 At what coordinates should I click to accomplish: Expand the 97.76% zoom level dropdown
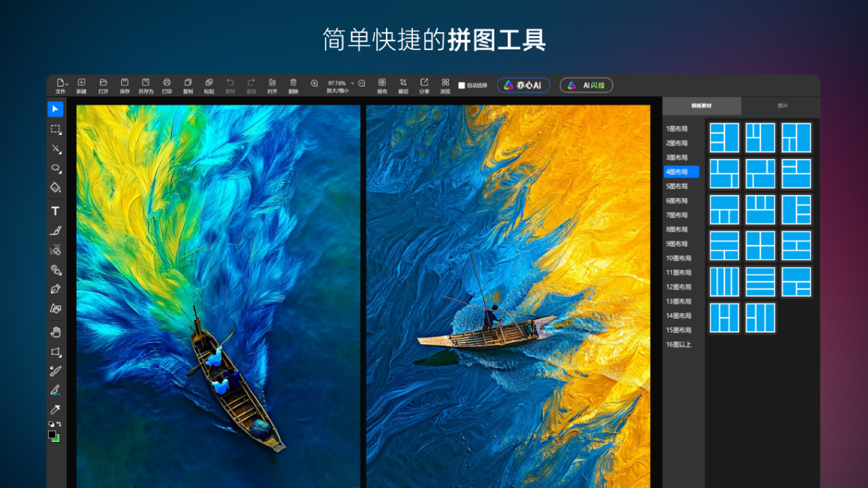pyautogui.click(x=352, y=83)
